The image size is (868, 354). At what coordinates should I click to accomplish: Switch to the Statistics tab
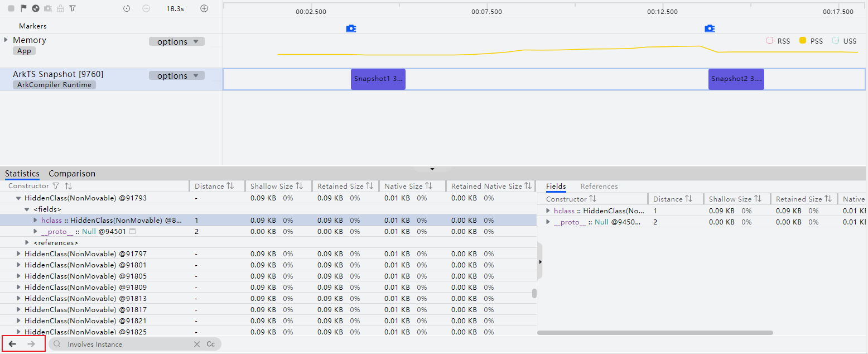[22, 174]
